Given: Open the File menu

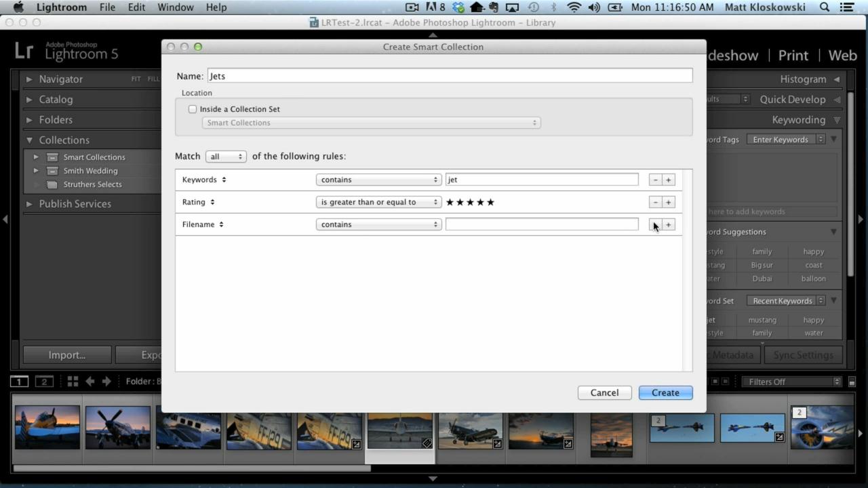Looking at the screenshot, I should click(107, 7).
